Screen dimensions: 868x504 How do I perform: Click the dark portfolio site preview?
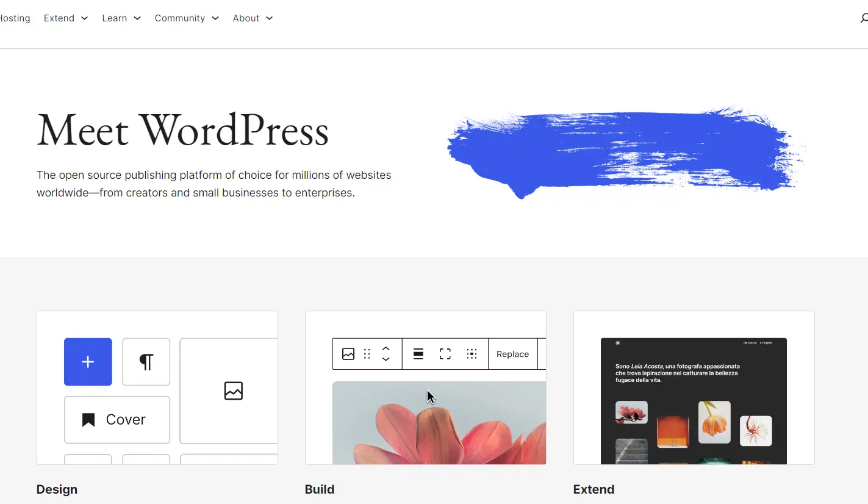(694, 401)
